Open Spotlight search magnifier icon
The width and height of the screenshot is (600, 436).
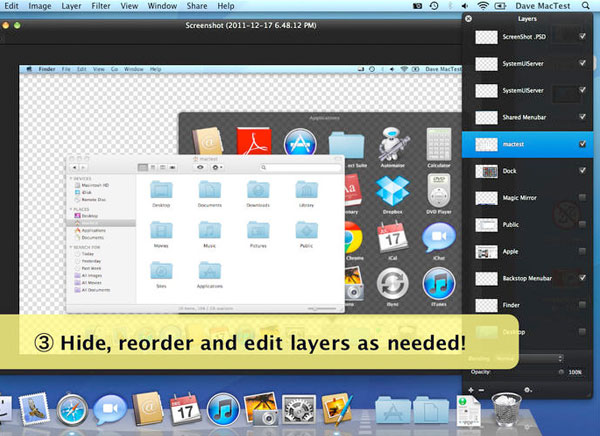tap(586, 6)
